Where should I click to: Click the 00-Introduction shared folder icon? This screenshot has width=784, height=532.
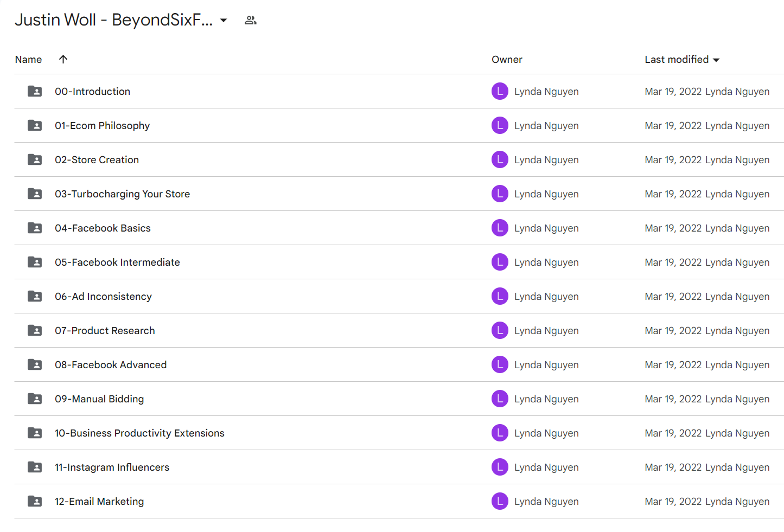[35, 91]
